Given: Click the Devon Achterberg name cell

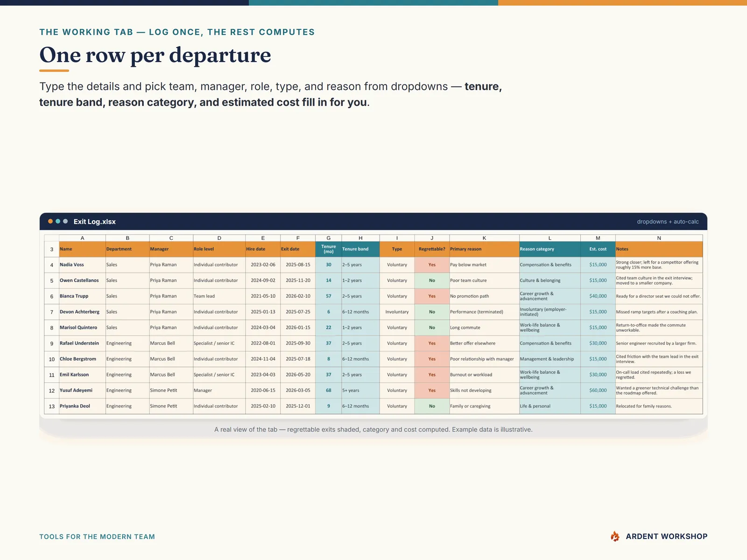Looking at the screenshot, I should click(82, 312).
